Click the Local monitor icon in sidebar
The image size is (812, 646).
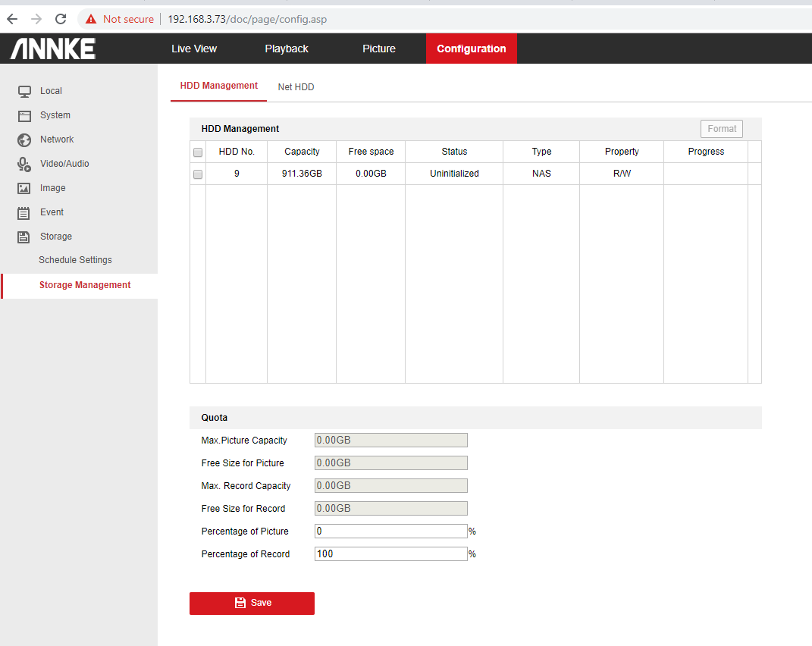click(x=24, y=91)
